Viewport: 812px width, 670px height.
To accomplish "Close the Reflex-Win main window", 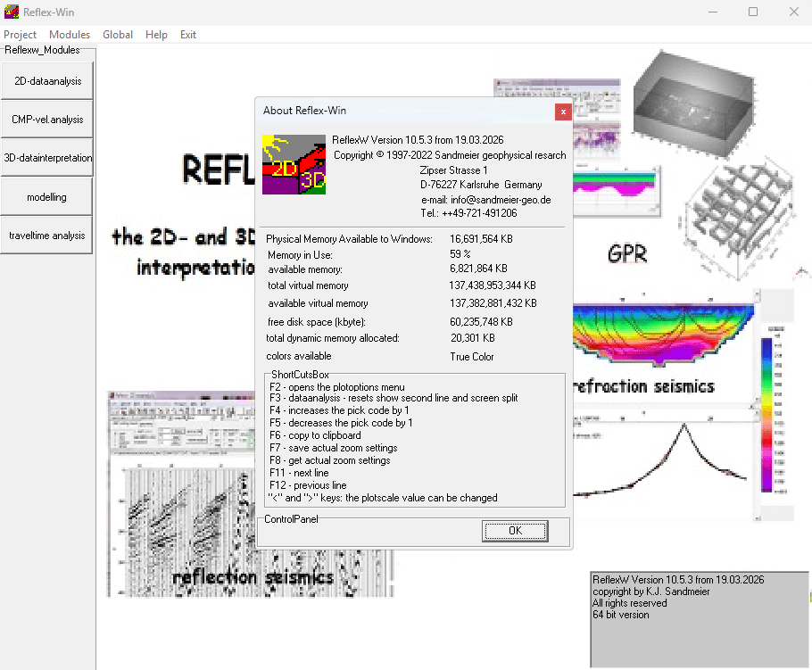I will point(793,12).
